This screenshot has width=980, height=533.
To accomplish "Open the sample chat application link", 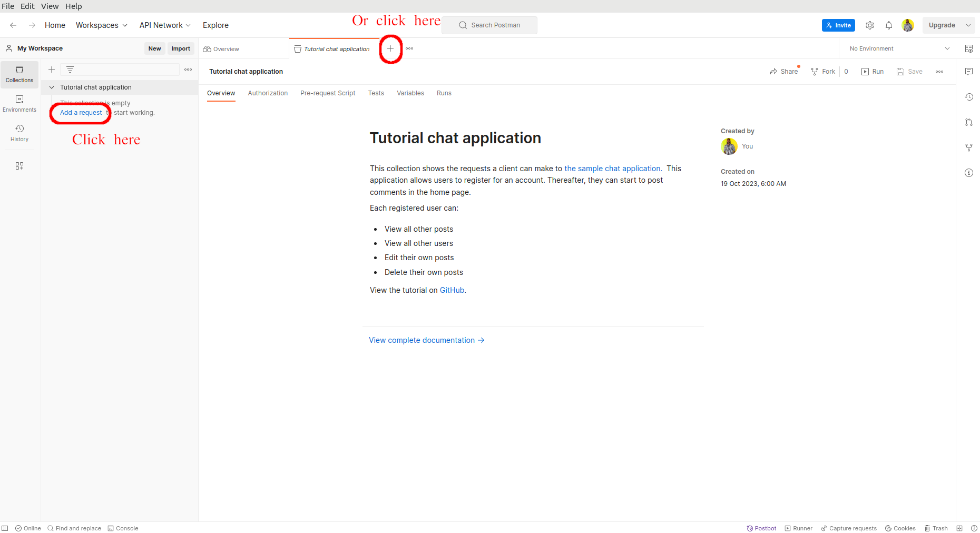I will (x=613, y=169).
